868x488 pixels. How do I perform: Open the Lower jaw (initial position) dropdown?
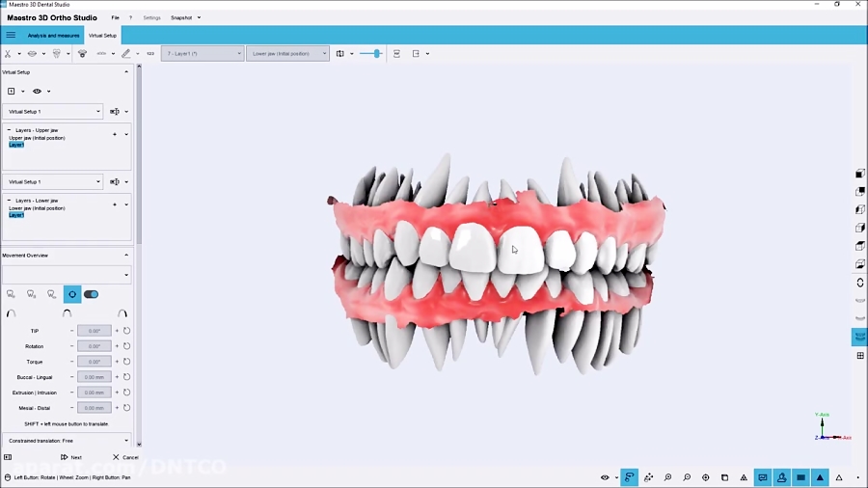coord(287,54)
